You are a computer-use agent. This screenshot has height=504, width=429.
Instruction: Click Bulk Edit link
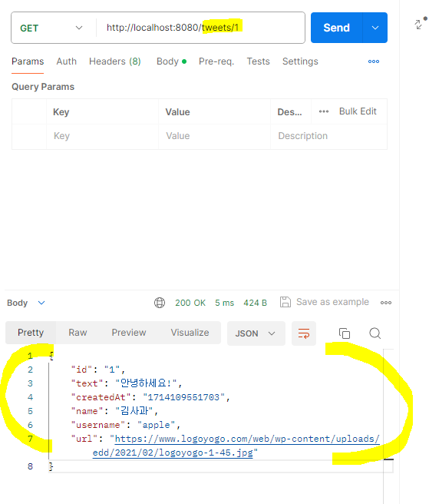pos(358,111)
